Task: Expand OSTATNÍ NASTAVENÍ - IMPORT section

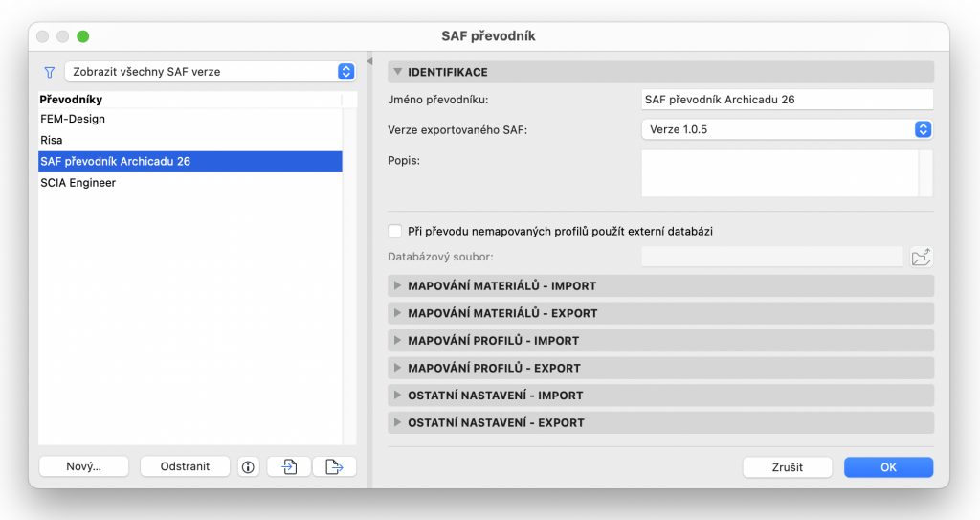Action: tap(660, 396)
